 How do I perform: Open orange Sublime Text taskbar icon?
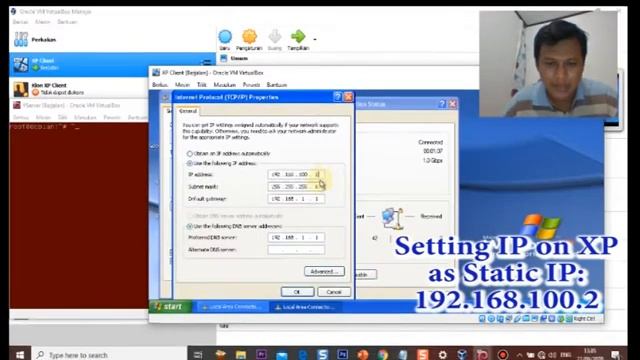422,355
